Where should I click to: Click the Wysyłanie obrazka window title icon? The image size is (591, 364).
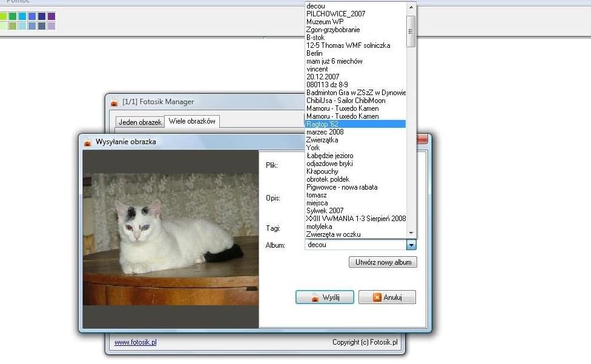click(x=88, y=142)
